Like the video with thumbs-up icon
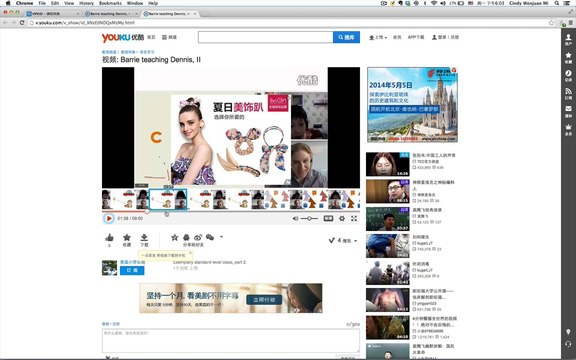The height and width of the screenshot is (360, 576). (x=109, y=238)
